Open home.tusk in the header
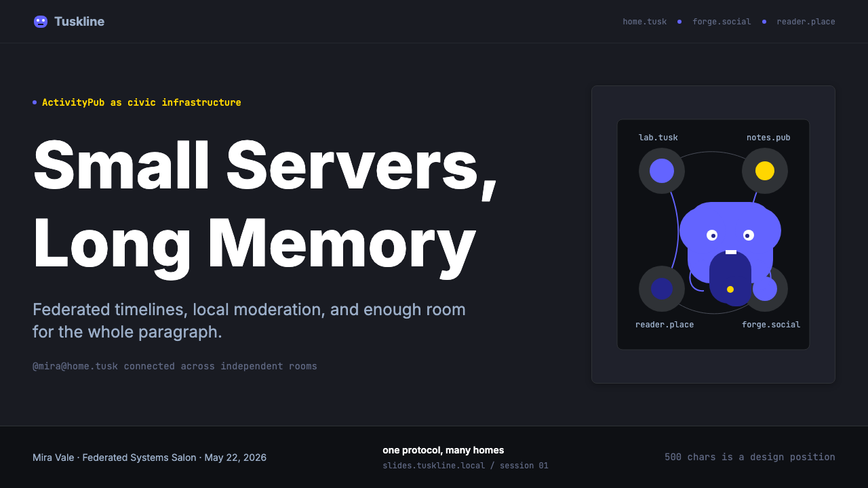The image size is (868, 488). 644,22
